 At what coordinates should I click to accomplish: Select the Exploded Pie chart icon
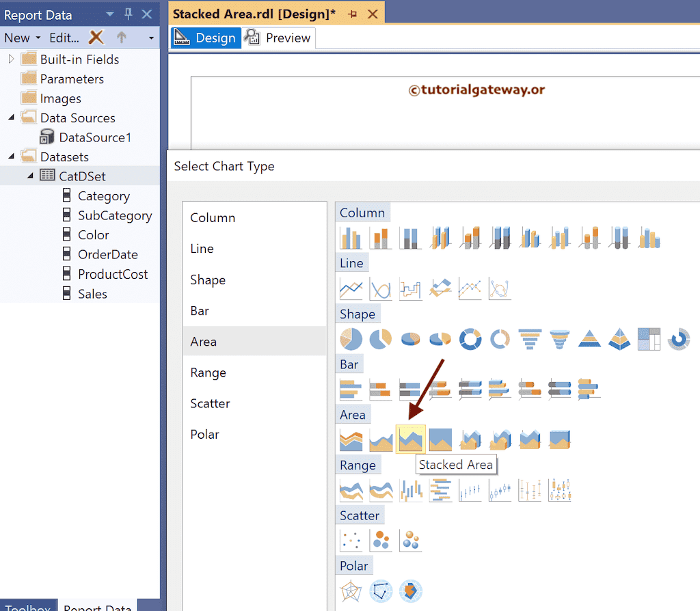(381, 339)
